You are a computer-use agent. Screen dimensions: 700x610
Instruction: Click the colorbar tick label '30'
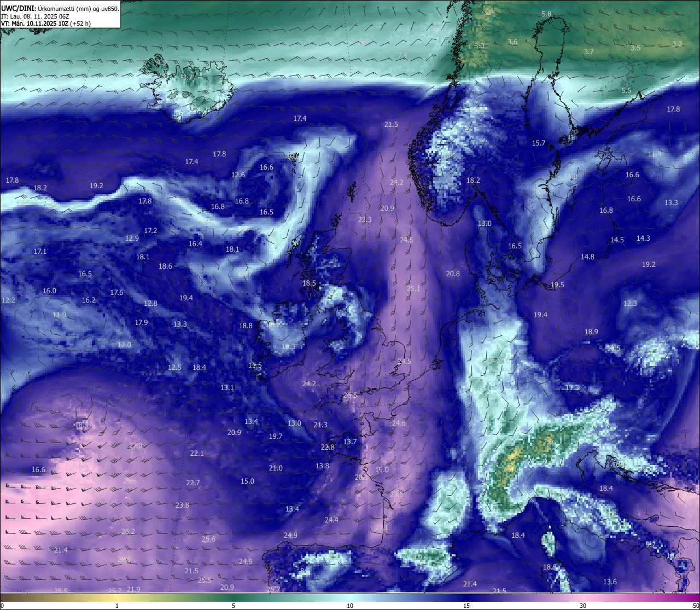(x=583, y=606)
